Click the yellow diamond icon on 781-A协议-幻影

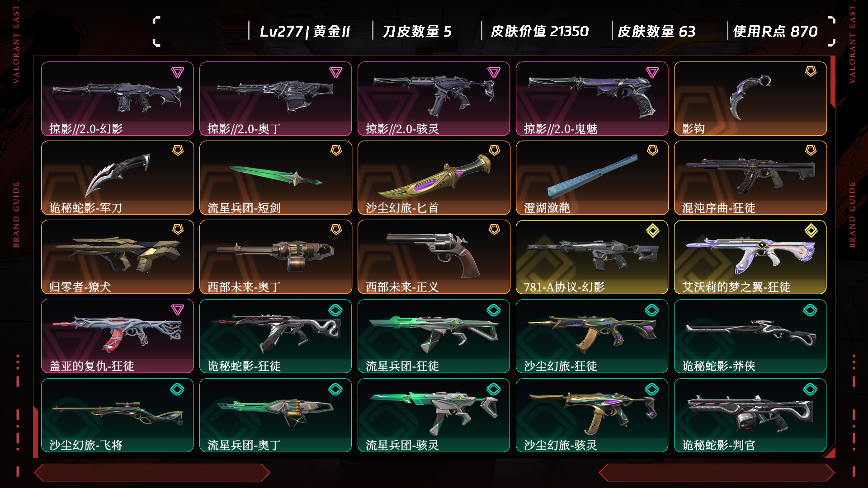[652, 230]
